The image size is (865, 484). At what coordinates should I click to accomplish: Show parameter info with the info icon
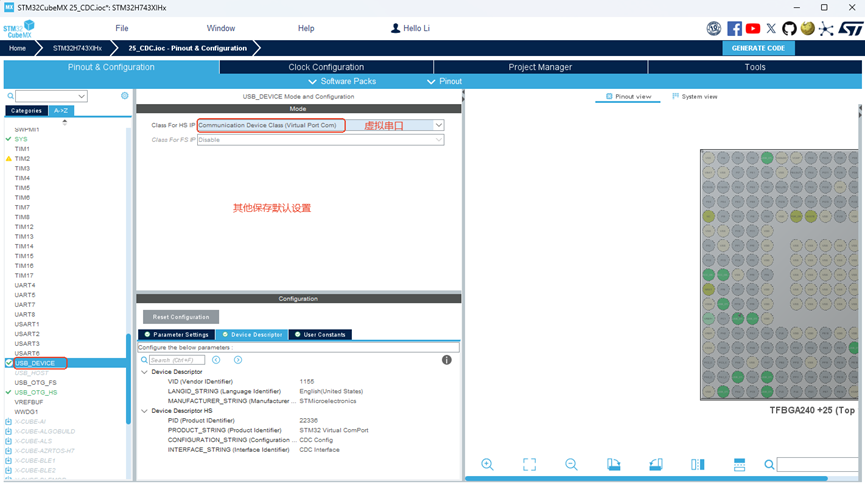tap(447, 360)
